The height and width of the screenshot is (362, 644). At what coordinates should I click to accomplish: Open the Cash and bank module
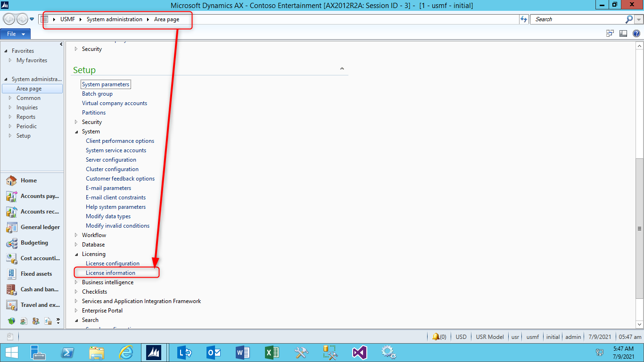[32, 289]
